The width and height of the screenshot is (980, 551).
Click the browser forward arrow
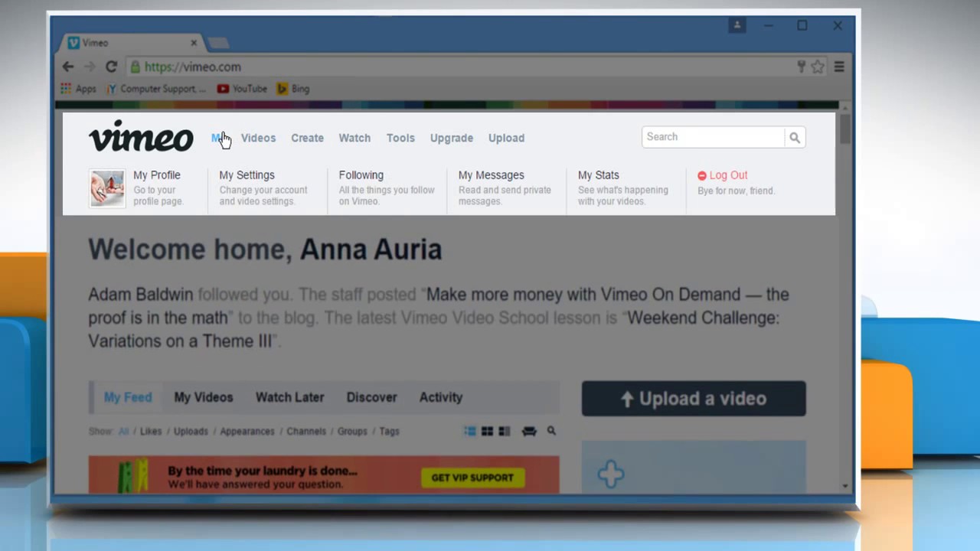tap(90, 67)
